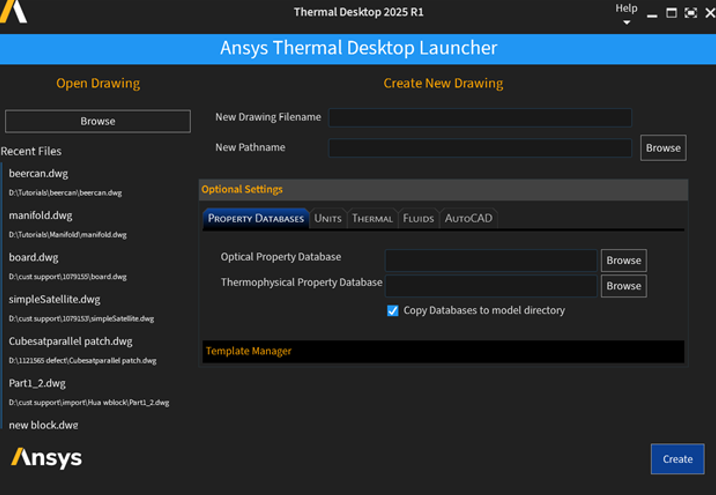Minimize the launcher window
716x495 pixels.
tap(652, 13)
